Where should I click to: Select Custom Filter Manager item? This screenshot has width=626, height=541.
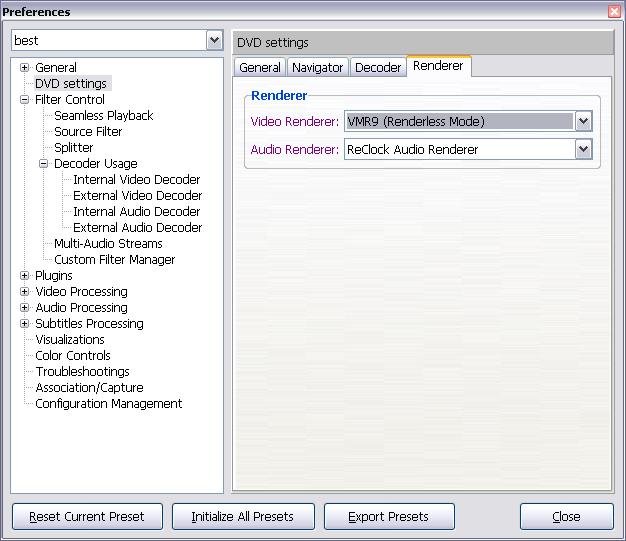point(114,260)
